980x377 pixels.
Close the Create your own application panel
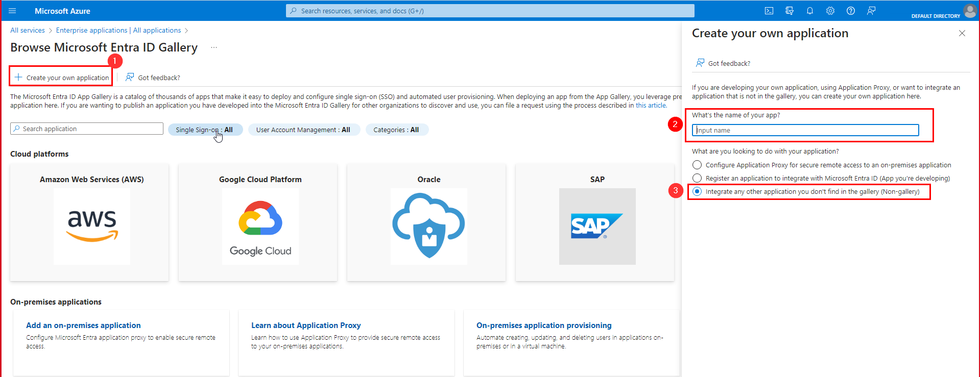pos(962,33)
